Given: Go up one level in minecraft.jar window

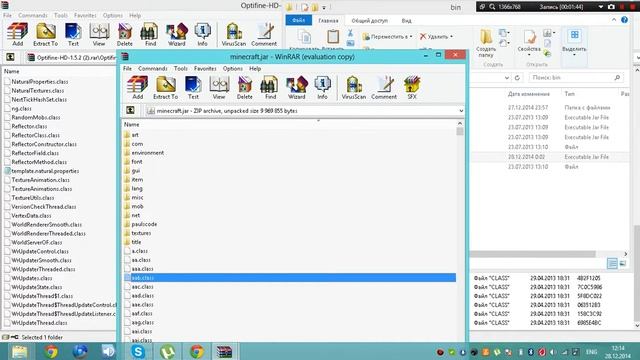Looking at the screenshot, I should tap(130, 110).
